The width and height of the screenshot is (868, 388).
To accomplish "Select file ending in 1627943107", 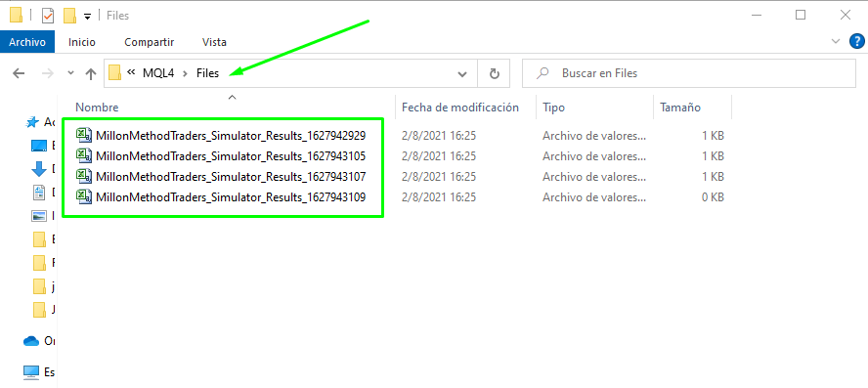I will click(x=231, y=177).
